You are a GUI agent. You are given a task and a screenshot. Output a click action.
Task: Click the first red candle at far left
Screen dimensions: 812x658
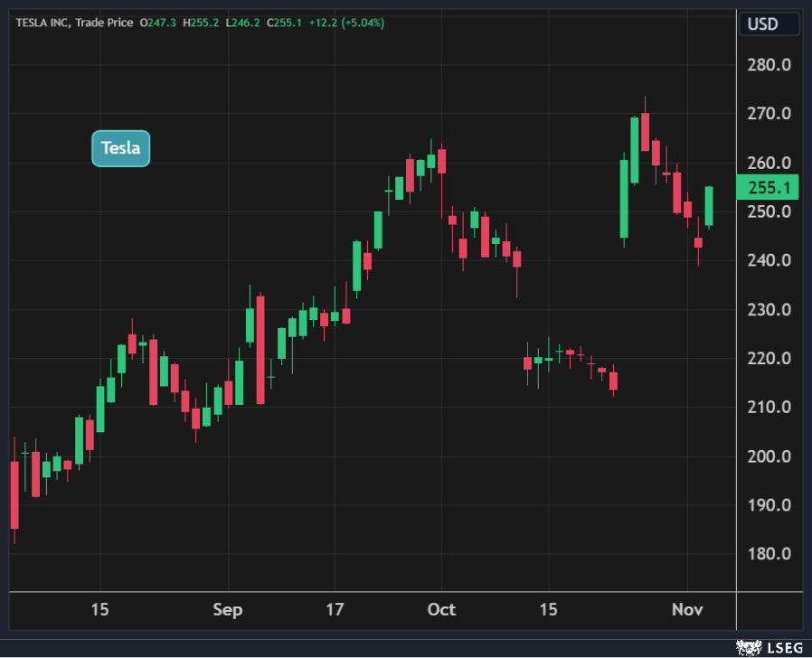coord(14,494)
